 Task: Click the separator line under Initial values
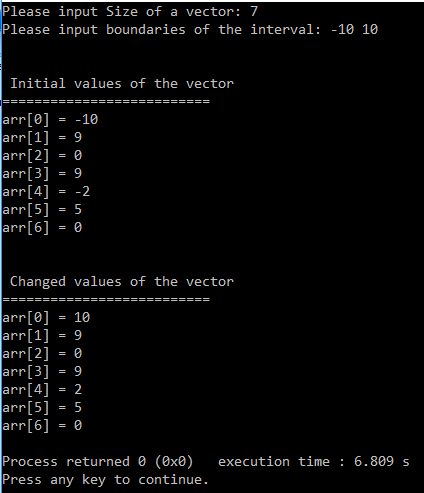coord(106,101)
